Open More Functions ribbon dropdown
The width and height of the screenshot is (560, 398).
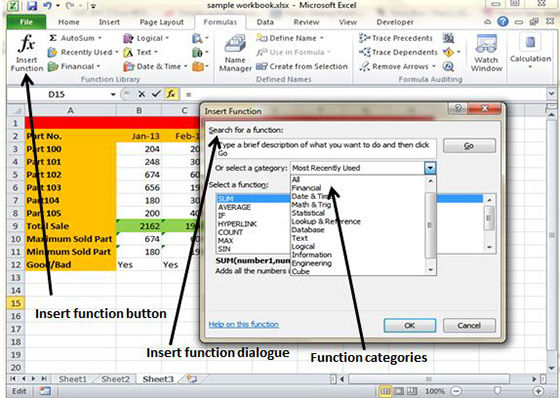200,66
